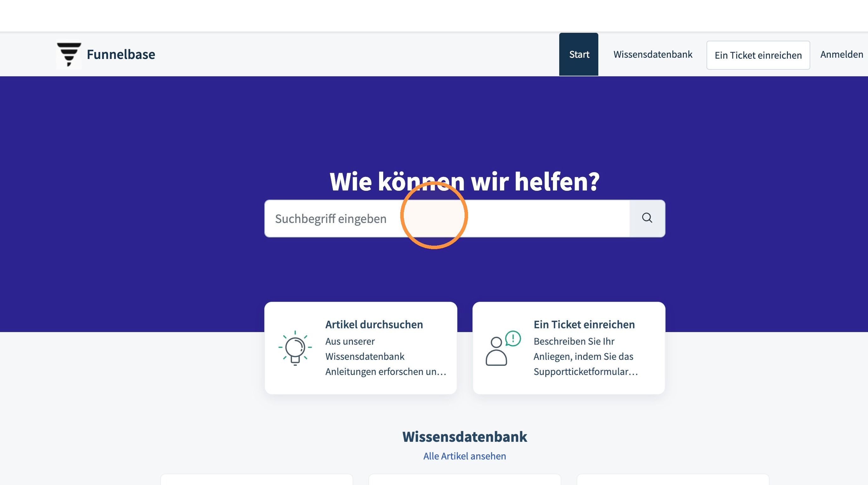Open Wissensdatenbank in the top navigation
Viewport: 868px width, 485px height.
coord(653,54)
